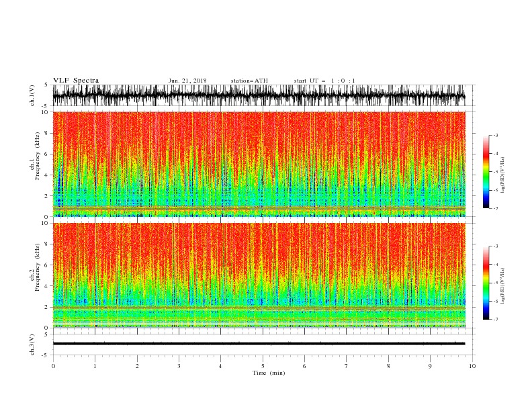Click the ch.1 spectrogram panel
This screenshot has width=532, height=411.
coord(259,164)
